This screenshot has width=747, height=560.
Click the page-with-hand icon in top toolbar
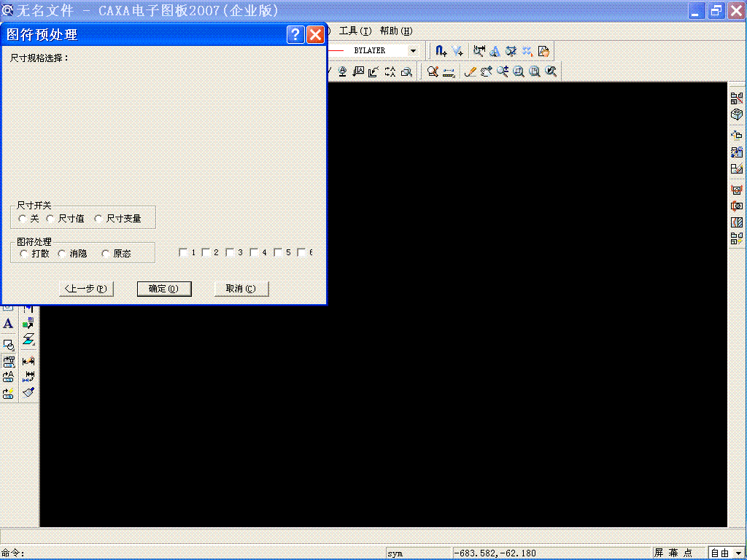[543, 50]
